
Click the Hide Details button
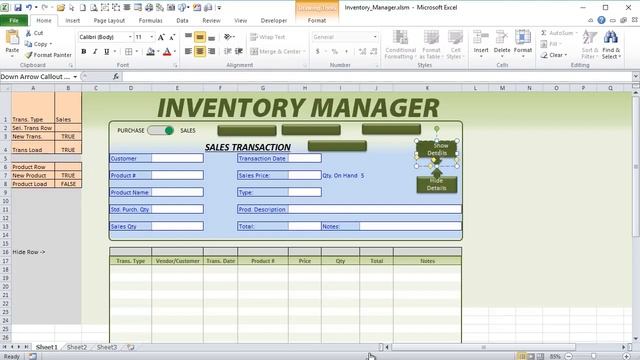tap(436, 184)
